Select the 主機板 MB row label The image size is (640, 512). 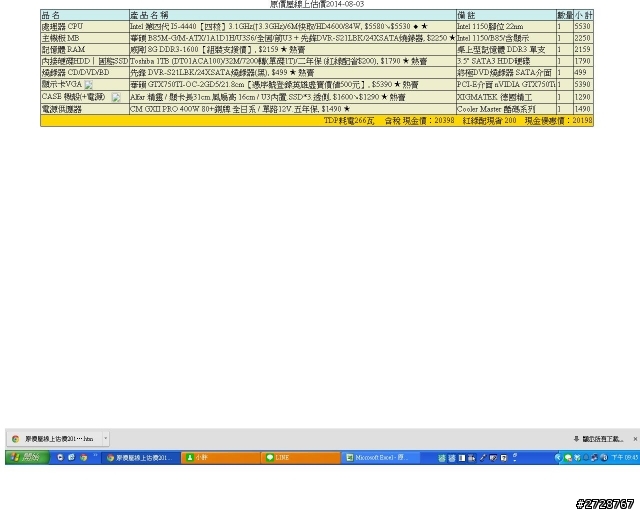click(60, 38)
